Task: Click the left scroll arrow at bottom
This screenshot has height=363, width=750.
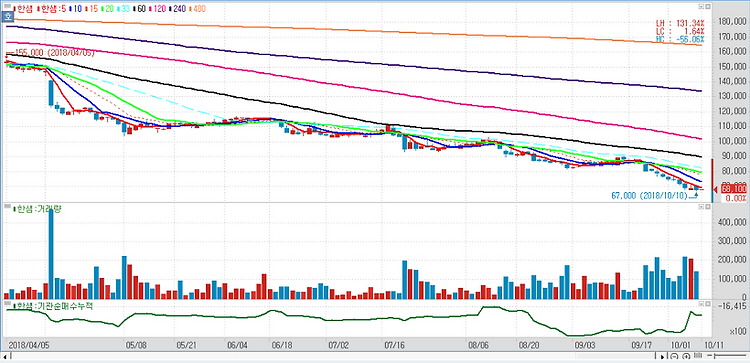Action: point(6,357)
